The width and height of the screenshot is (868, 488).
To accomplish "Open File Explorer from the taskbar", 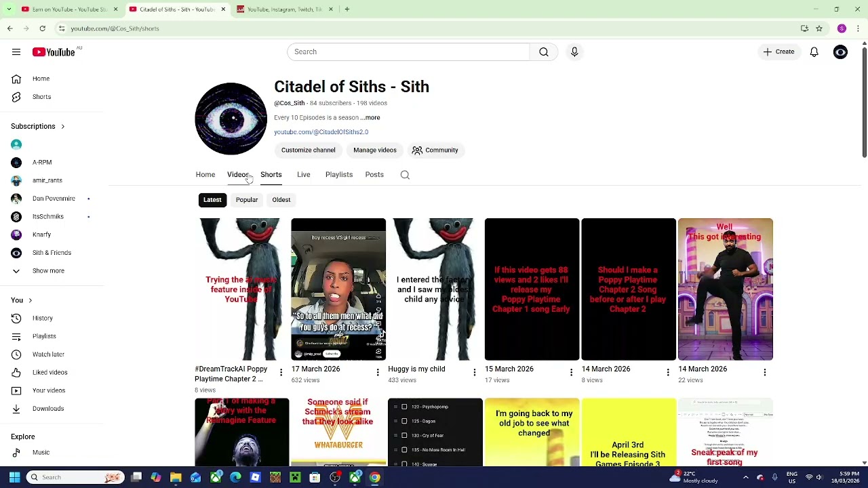I will (176, 478).
